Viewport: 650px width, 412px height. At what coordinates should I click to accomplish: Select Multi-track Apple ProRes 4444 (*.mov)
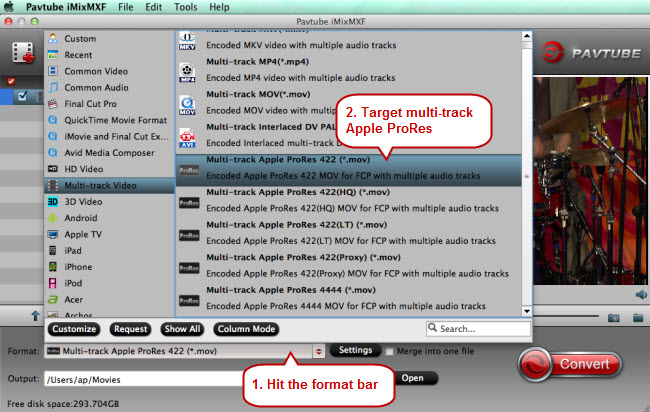tap(349, 301)
